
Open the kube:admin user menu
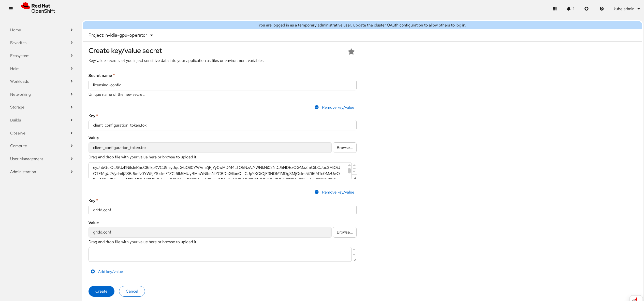(x=626, y=9)
